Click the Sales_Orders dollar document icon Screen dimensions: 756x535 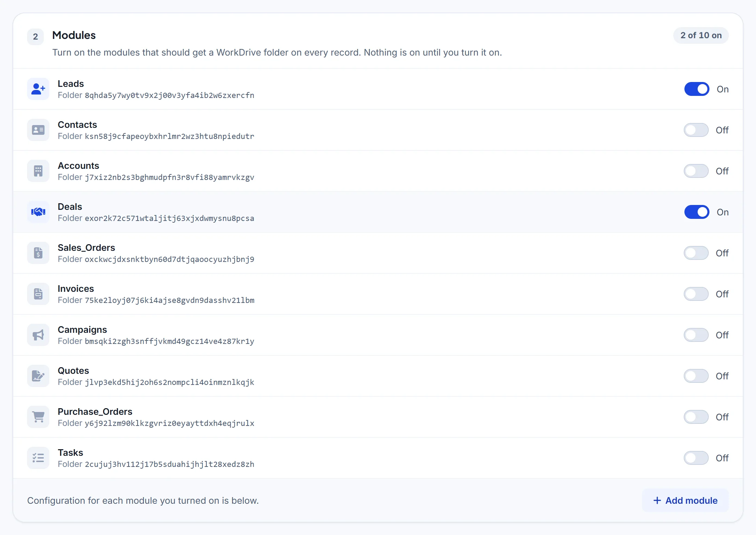pos(38,253)
